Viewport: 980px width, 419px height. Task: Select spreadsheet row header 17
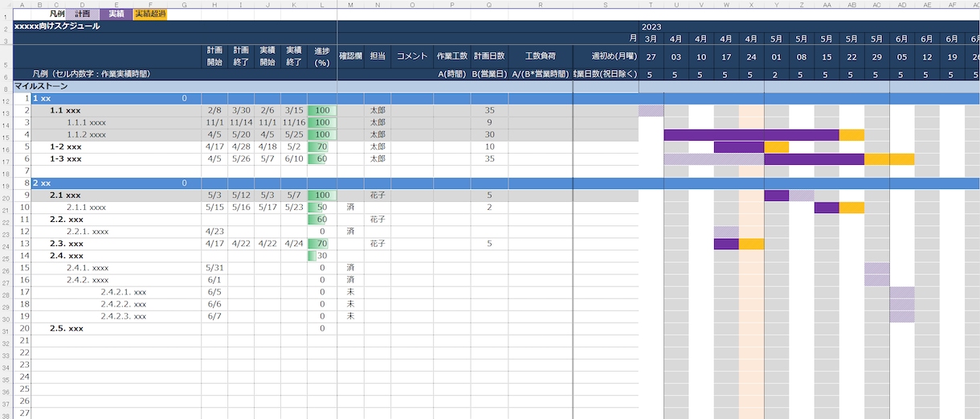pyautogui.click(x=6, y=159)
